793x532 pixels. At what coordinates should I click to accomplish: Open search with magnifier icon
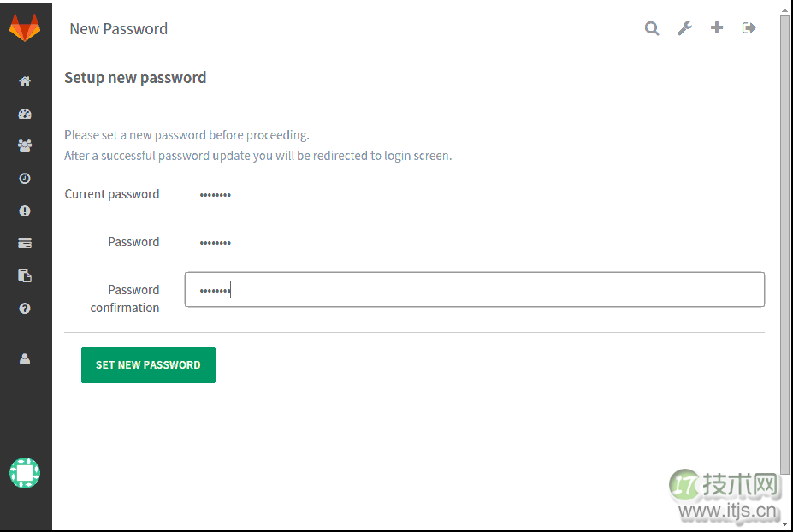click(652, 28)
